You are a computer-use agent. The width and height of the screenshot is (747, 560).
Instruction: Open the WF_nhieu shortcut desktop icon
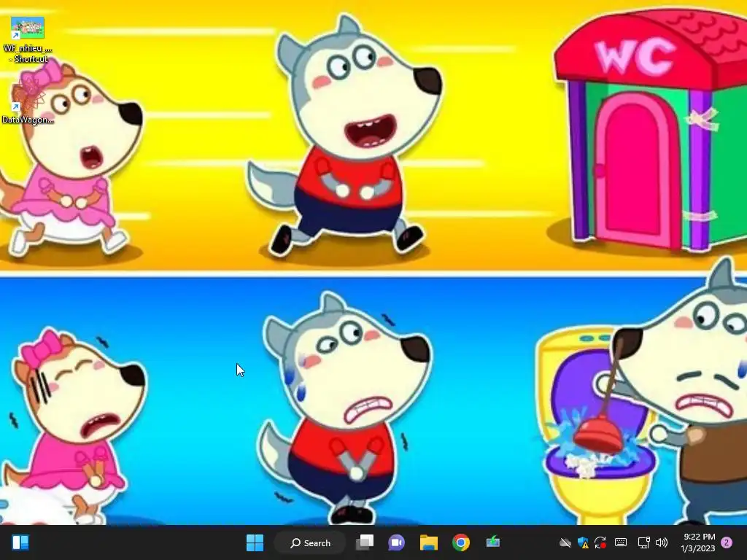pyautogui.click(x=28, y=40)
